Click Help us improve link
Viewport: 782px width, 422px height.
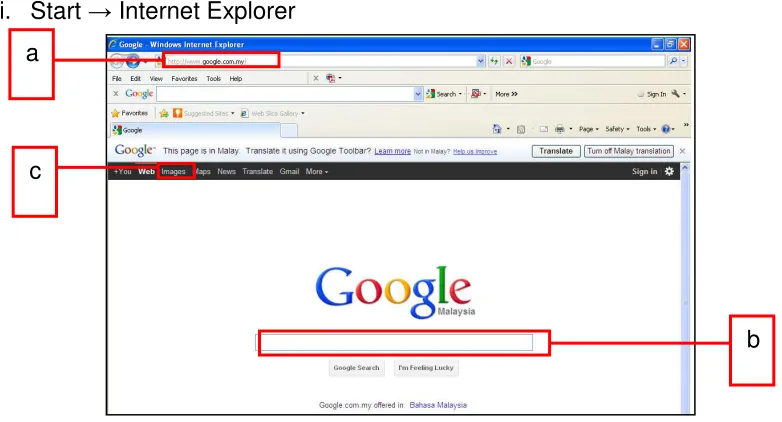coord(475,152)
